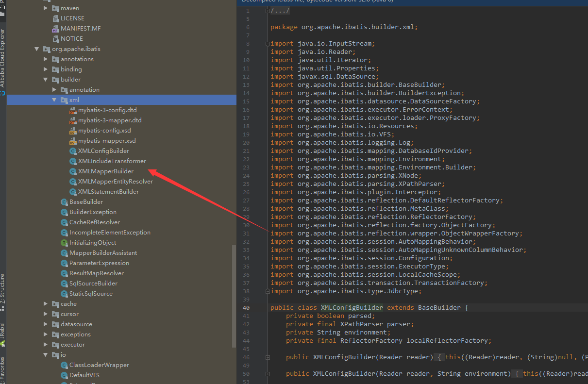Image resolution: width=588 pixels, height=384 pixels.
Task: Click the mybatis-3-mapper.dtd file icon
Action: [x=73, y=120]
